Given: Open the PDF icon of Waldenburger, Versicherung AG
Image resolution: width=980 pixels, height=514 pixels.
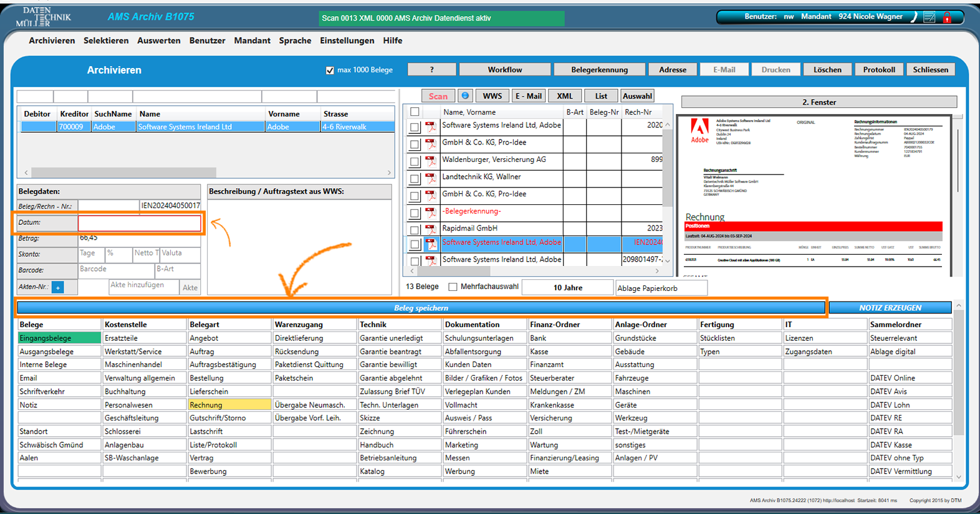Looking at the screenshot, I should tap(431, 161).
